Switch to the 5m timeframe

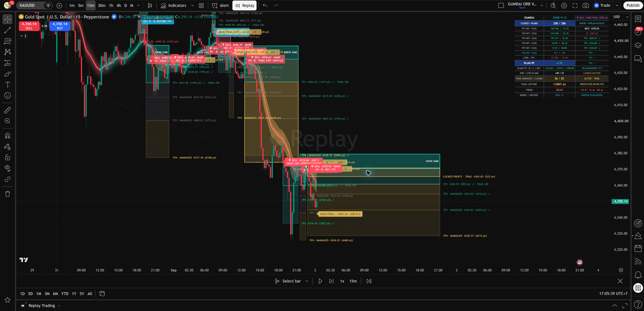point(81,6)
